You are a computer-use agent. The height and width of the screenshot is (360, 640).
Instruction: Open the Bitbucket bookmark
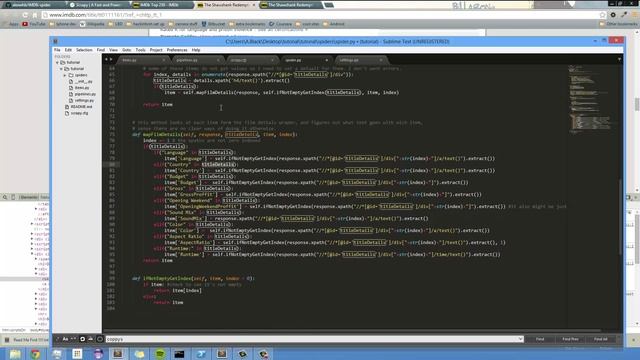(213, 24)
